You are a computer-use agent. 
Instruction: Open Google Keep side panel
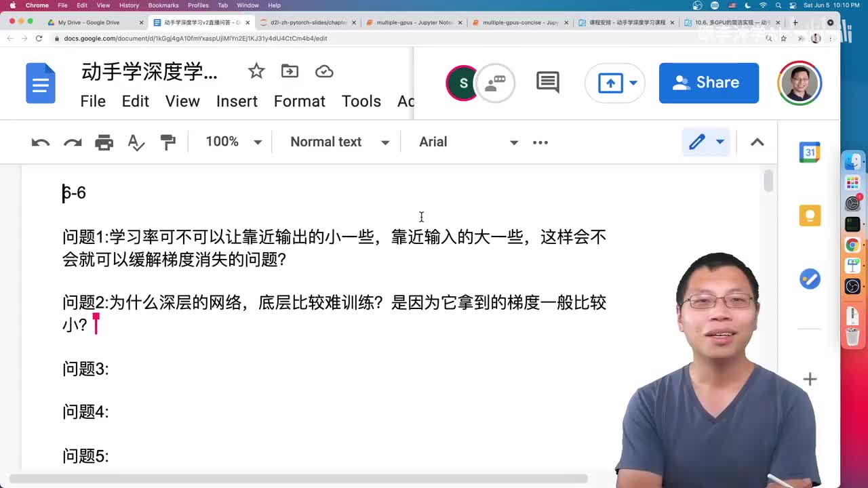point(810,216)
